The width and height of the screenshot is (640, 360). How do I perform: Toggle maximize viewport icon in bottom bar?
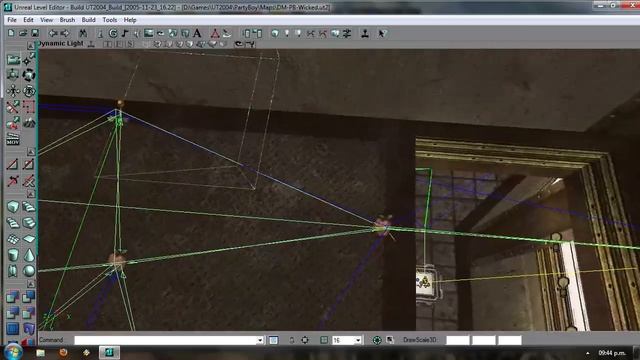[390, 340]
